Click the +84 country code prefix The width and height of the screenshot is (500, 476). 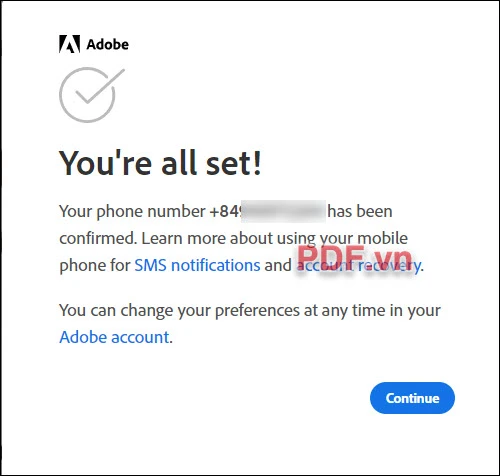point(225,211)
